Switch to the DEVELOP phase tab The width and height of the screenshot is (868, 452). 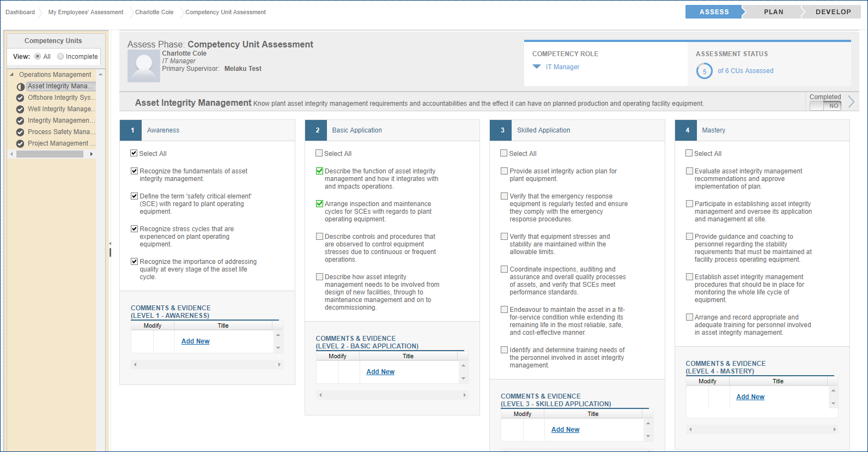coord(833,12)
